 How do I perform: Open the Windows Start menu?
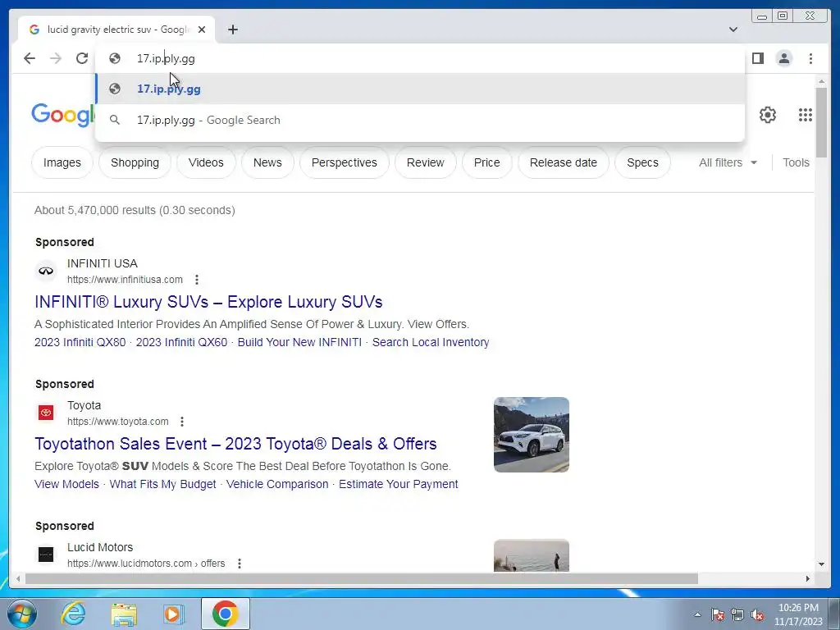click(21, 614)
